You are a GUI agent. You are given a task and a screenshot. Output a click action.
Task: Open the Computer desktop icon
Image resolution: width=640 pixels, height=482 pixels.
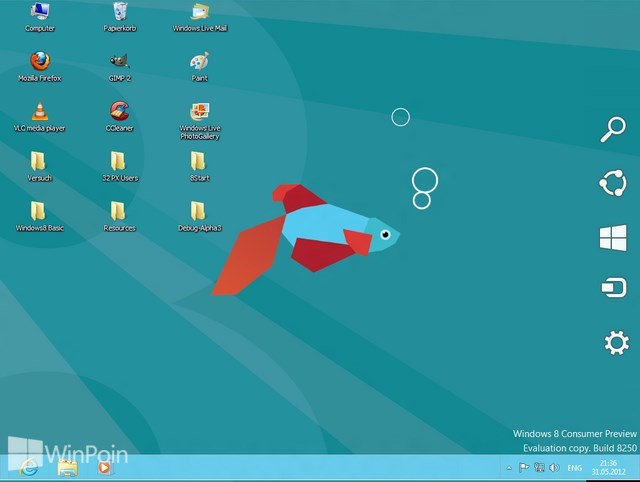pyautogui.click(x=40, y=17)
